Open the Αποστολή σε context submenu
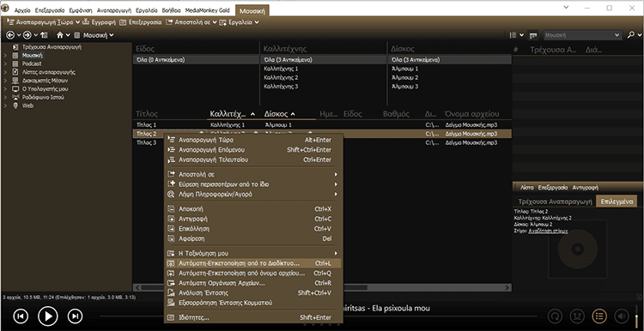This screenshot has height=331, width=644. [253, 174]
